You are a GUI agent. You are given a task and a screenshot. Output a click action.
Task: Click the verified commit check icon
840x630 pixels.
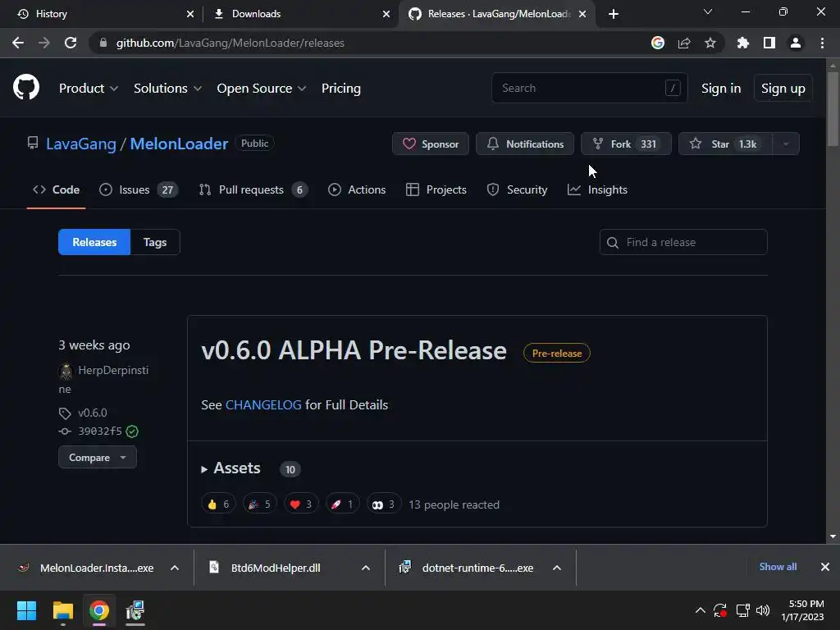(x=132, y=431)
